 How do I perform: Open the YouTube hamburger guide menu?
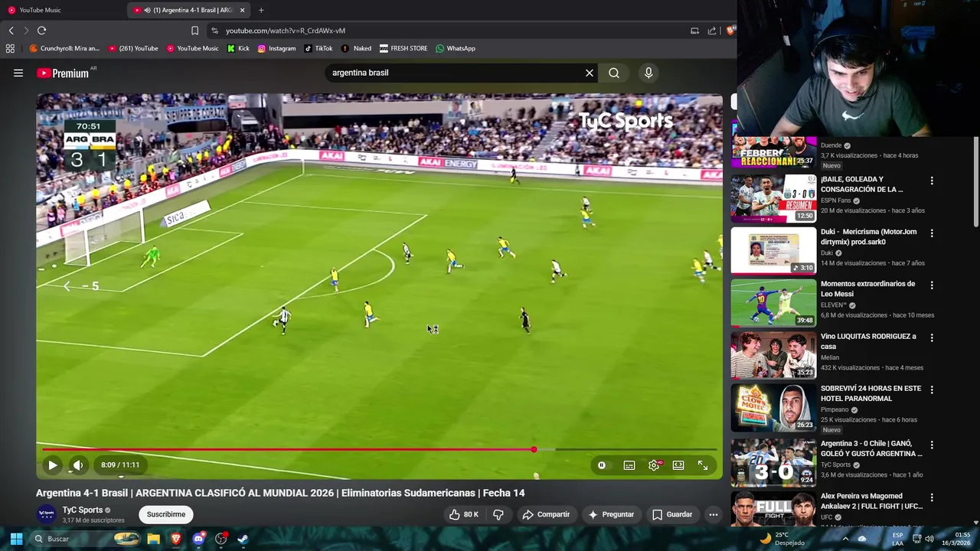point(18,73)
